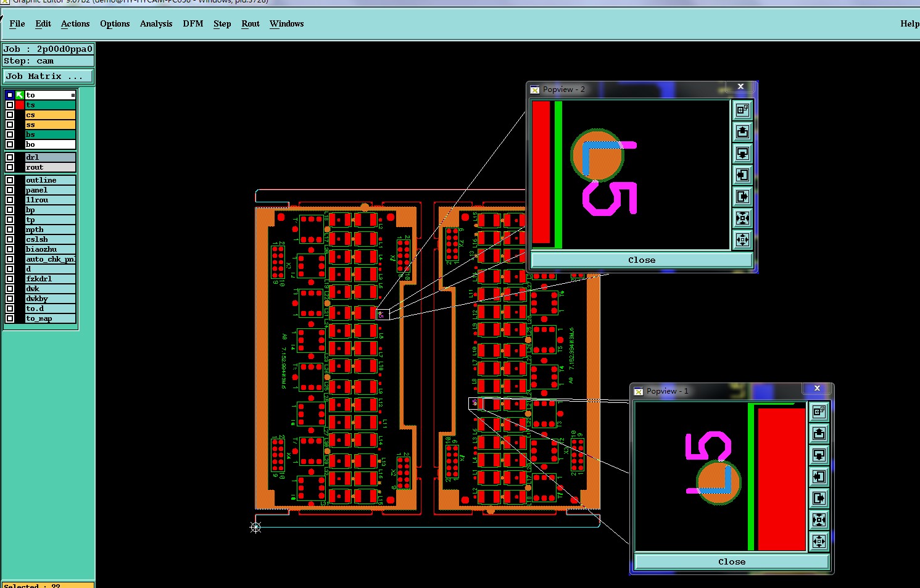Click the top window-link icon in Popview - 2
Image resolution: width=920 pixels, height=588 pixels.
pos(742,110)
